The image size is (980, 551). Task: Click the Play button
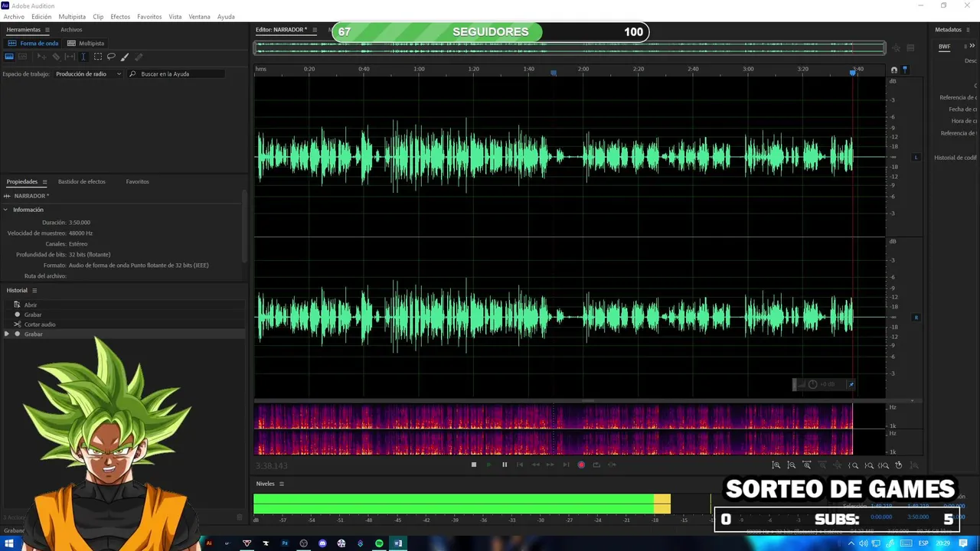(x=489, y=465)
